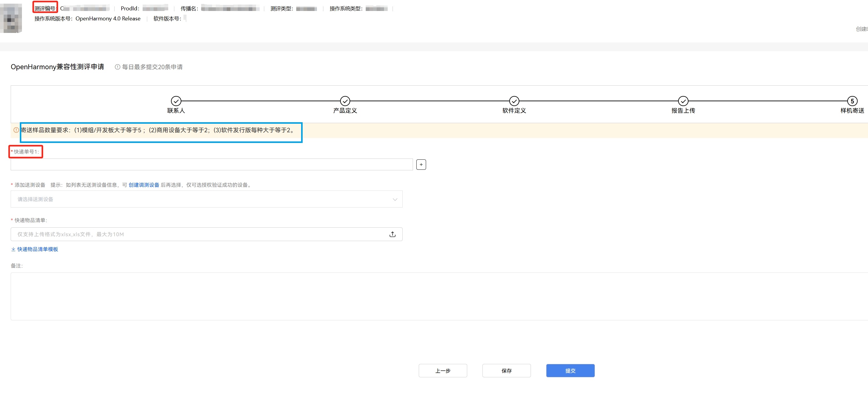868x395 pixels.
Task: Click the 报告上传 step checkmark icon
Action: tap(683, 101)
